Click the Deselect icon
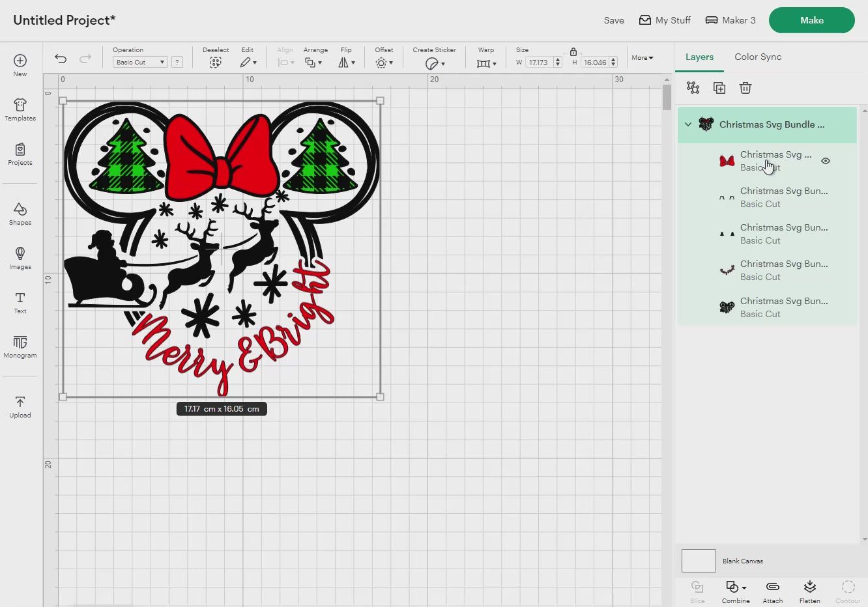This screenshot has width=868, height=607. (x=216, y=63)
